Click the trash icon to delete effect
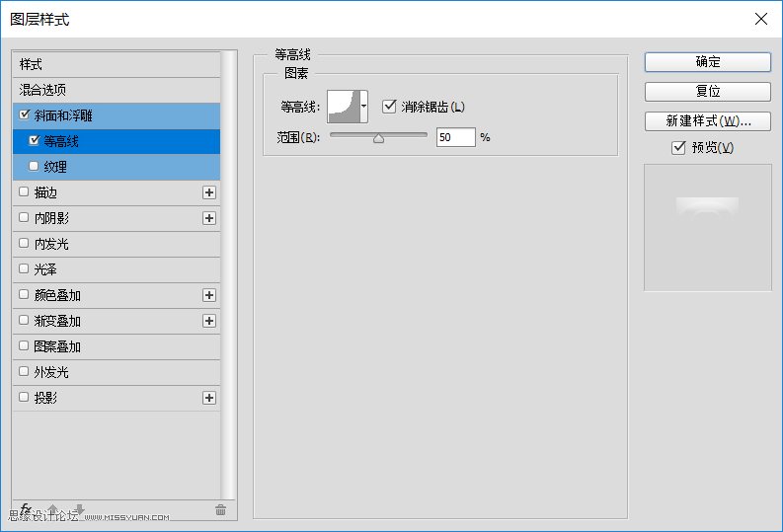Viewport: 783px width, 532px height. coord(220,509)
